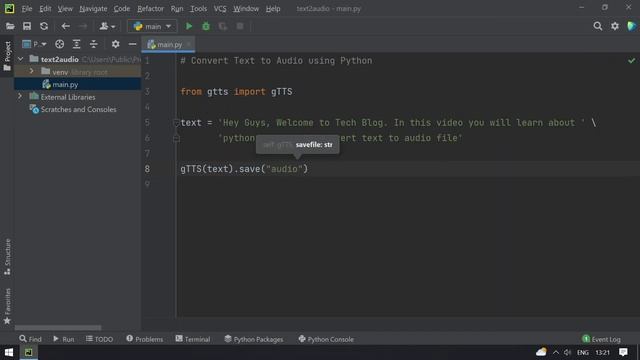Open the TODO tool window
Screen dimensions: 640x360
click(x=99, y=339)
